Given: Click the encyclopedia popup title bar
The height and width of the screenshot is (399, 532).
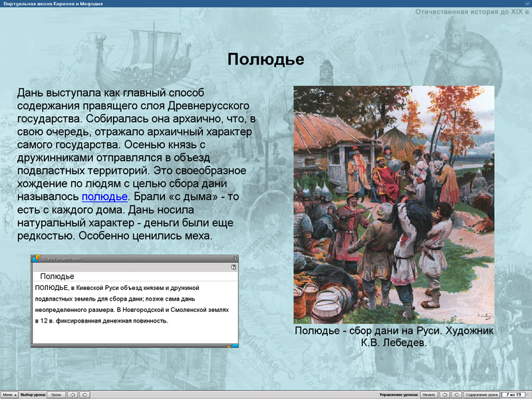Looking at the screenshot, I should (133, 258).
